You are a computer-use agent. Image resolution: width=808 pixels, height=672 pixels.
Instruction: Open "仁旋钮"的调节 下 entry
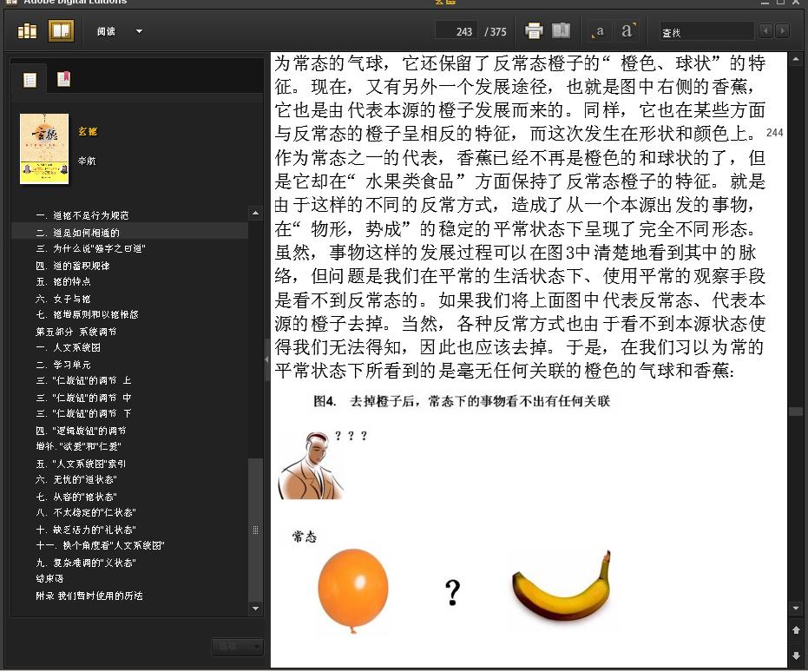coord(83,413)
